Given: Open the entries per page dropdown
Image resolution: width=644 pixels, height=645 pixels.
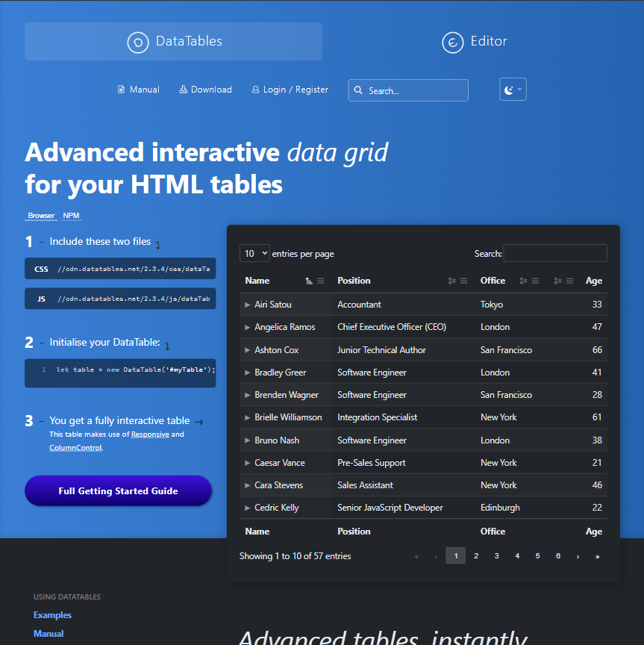Looking at the screenshot, I should [x=254, y=253].
